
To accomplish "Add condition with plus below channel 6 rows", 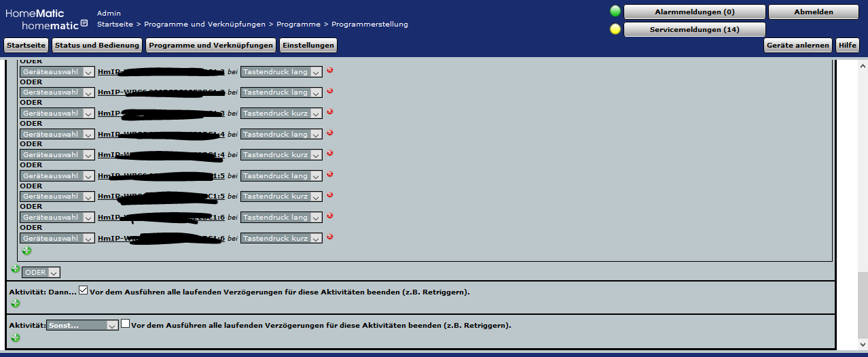I will pos(26,251).
